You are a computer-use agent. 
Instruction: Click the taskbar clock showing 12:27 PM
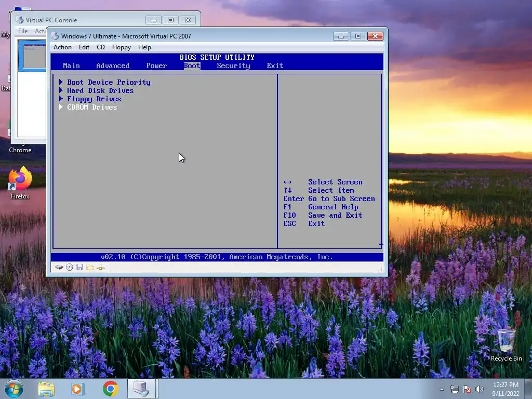(506, 389)
